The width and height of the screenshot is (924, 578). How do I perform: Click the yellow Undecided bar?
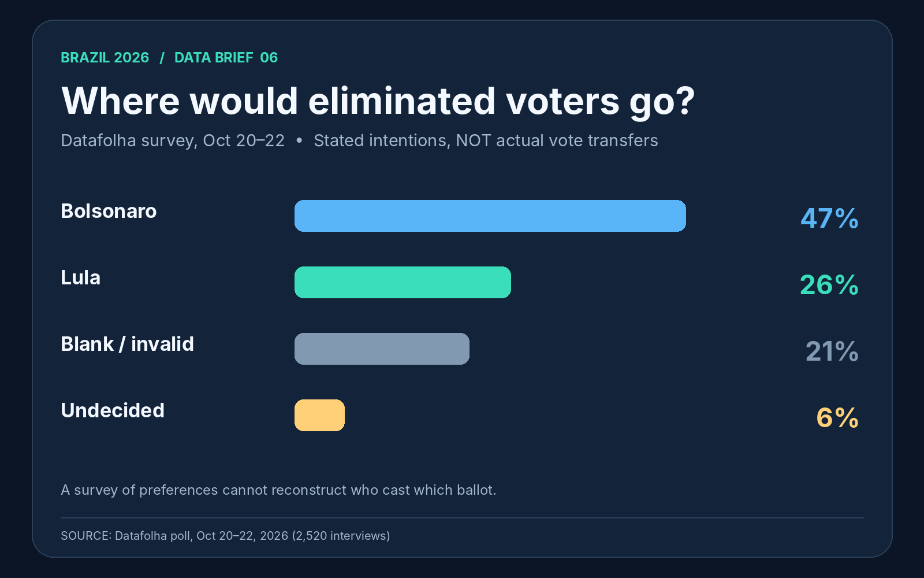[319, 415]
